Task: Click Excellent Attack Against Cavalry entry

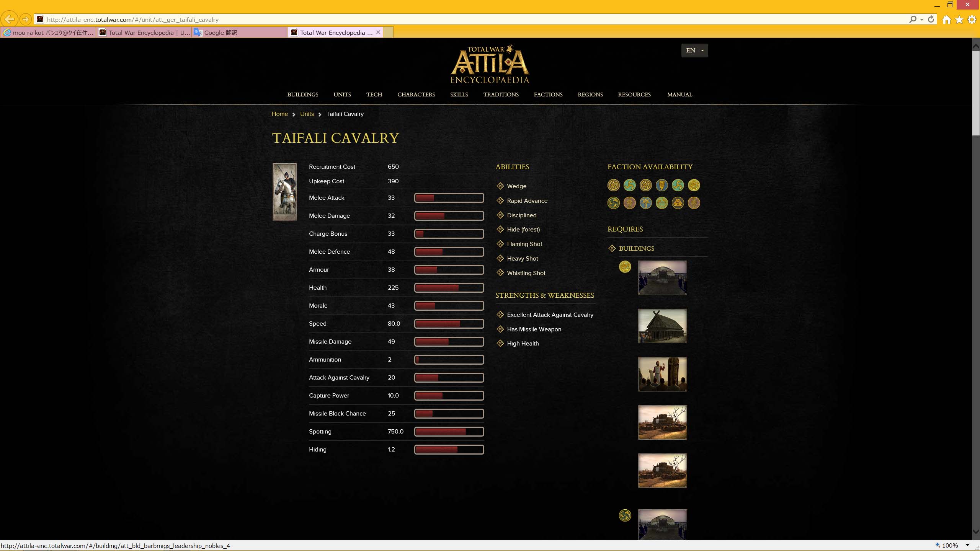Action: coord(550,315)
